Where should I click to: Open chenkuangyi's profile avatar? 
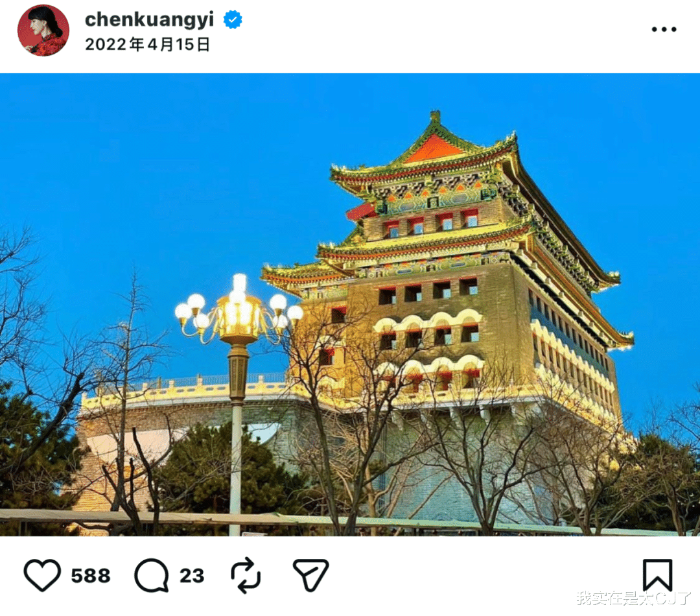click(x=43, y=30)
